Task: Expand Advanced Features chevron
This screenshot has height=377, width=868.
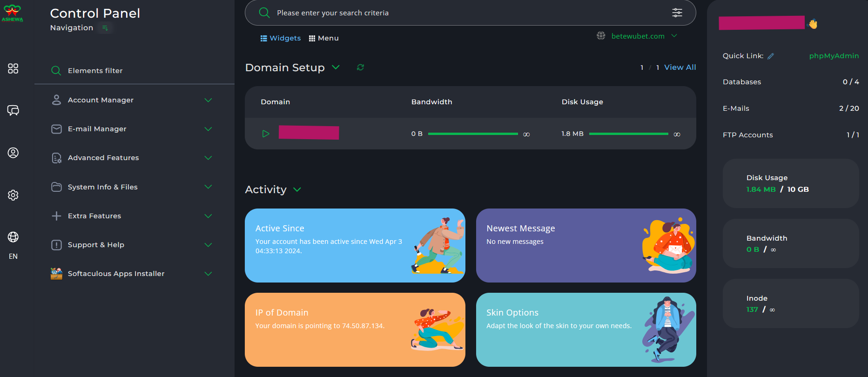Action: (208, 158)
